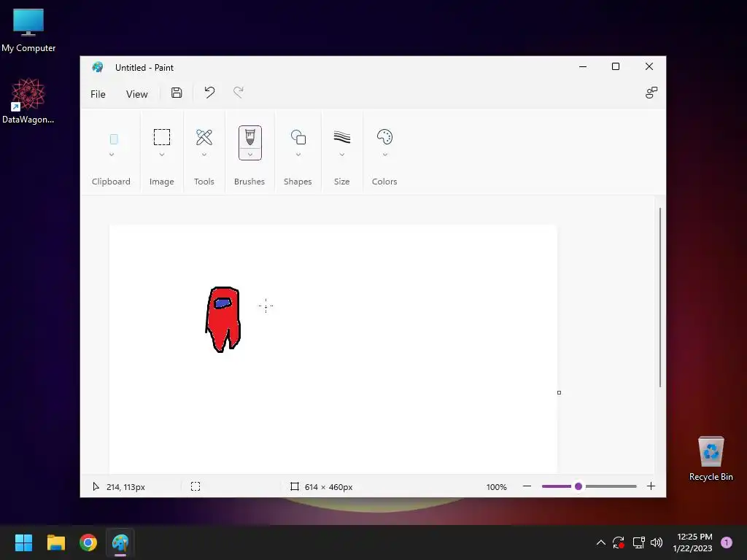Open the notification badge in taskbar
This screenshot has width=747, height=560.
727,542
